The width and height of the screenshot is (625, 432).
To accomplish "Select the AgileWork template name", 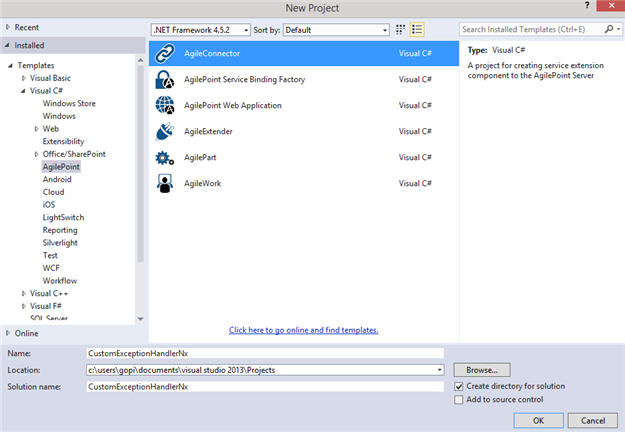I will pos(202,183).
